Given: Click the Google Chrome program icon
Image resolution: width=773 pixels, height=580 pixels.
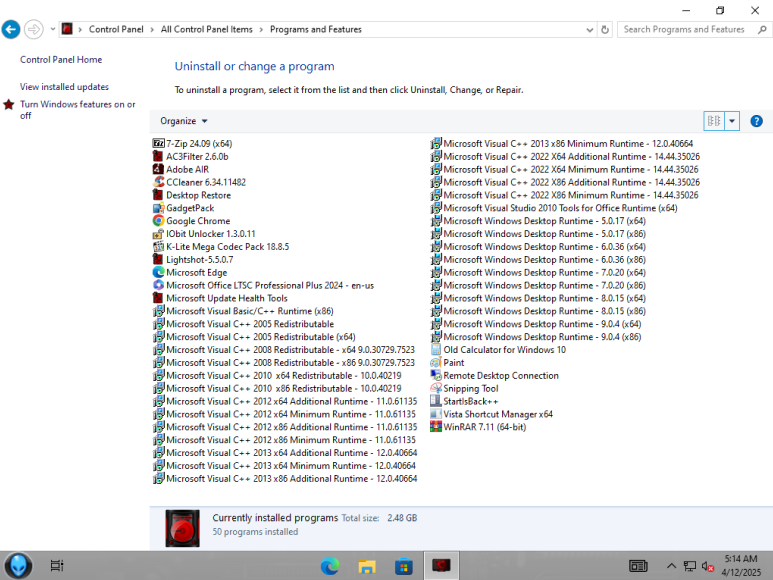Looking at the screenshot, I should pos(158,221).
